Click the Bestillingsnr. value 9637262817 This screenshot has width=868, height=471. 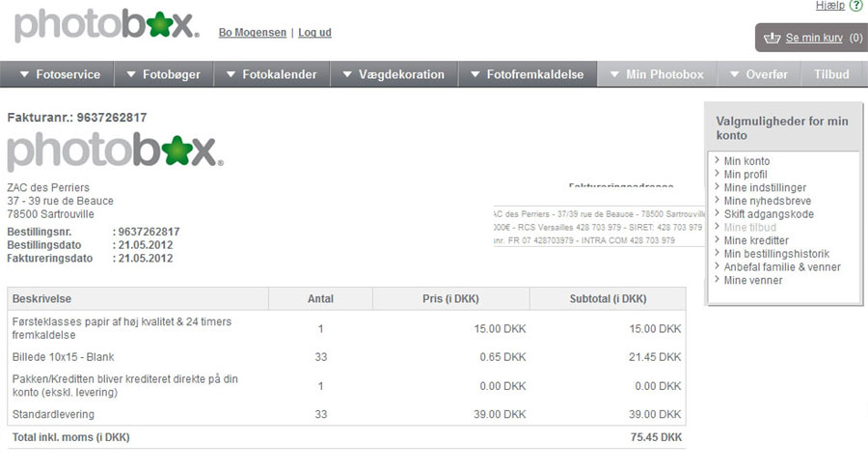(149, 233)
